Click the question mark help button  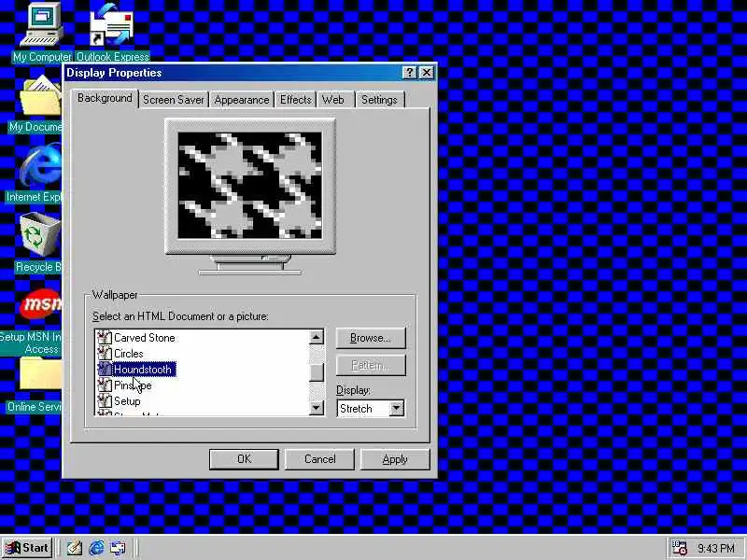tap(409, 73)
